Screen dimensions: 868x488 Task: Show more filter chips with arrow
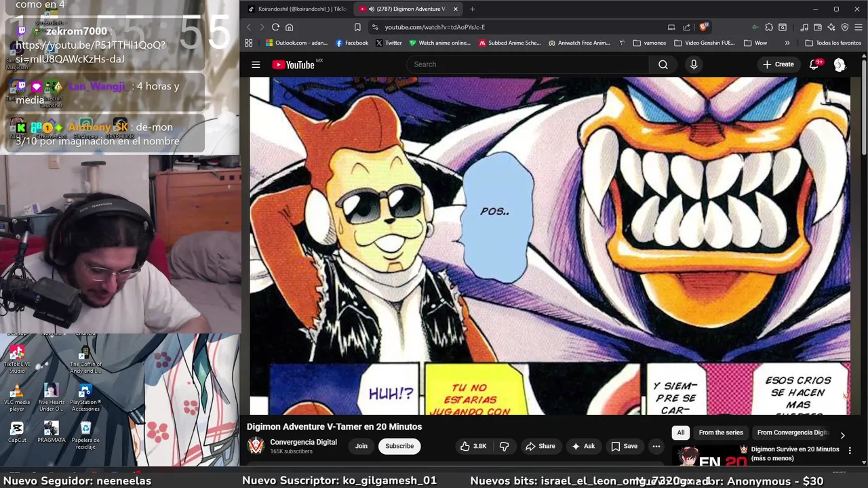(842, 435)
